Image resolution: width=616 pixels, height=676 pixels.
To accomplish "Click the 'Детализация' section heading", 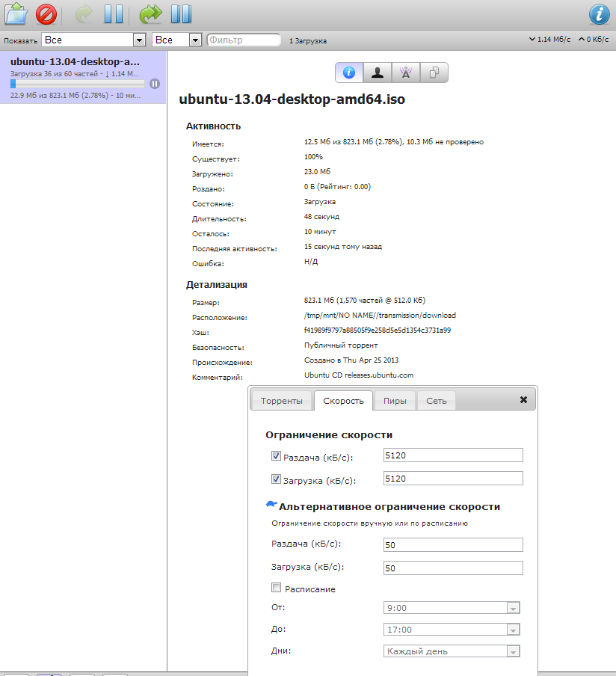I will tap(216, 285).
